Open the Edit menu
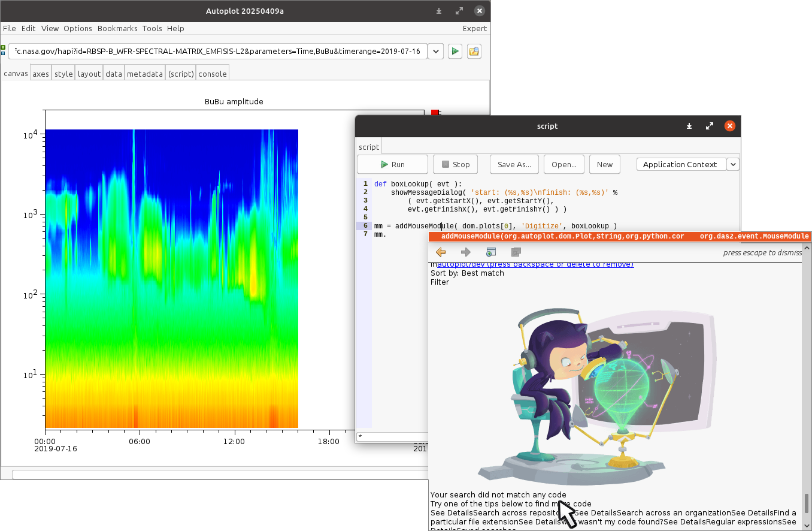 click(x=28, y=28)
